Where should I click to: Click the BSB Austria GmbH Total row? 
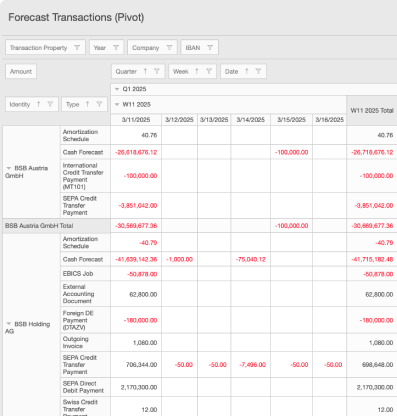point(56,226)
